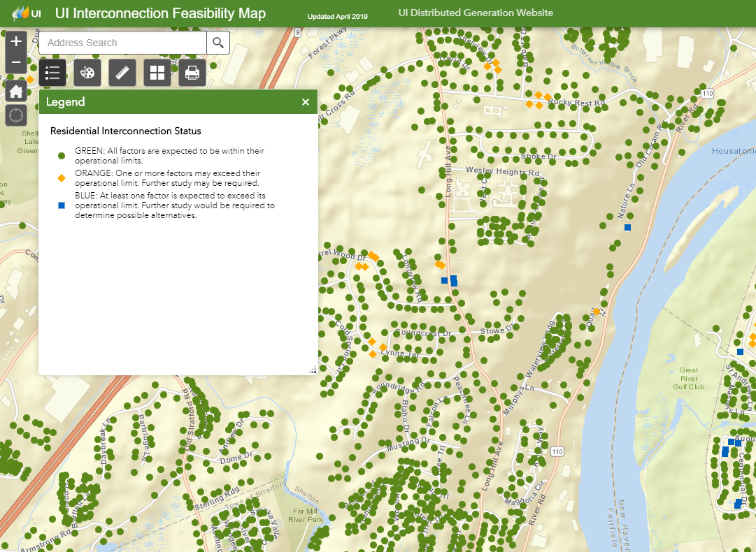The height and width of the screenshot is (552, 756).
Task: Click the UI logo in header
Action: coord(27,13)
